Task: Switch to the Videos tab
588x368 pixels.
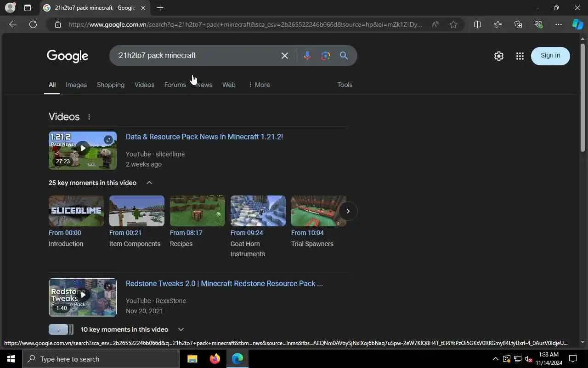Action: (144, 85)
